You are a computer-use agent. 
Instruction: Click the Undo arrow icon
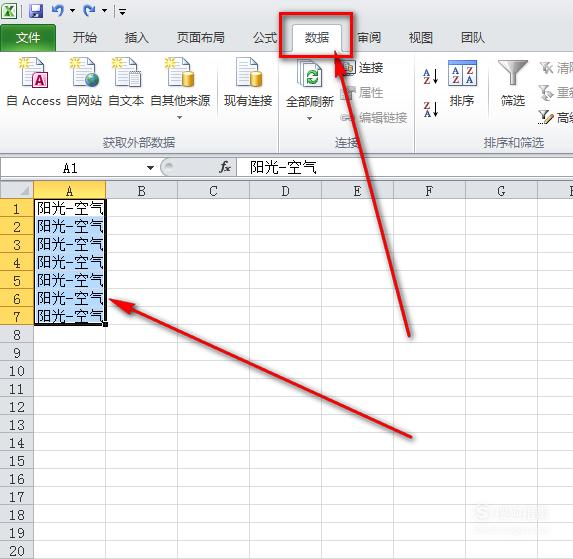[x=58, y=11]
